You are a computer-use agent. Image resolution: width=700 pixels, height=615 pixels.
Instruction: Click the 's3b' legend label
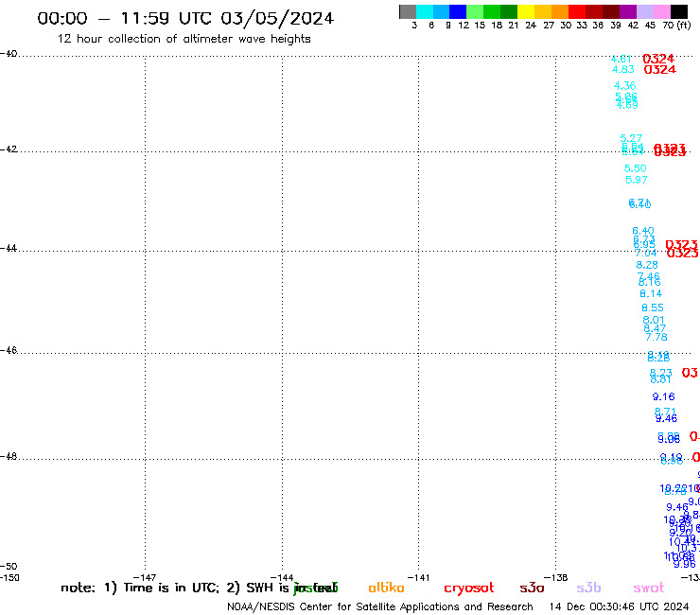[x=588, y=588]
